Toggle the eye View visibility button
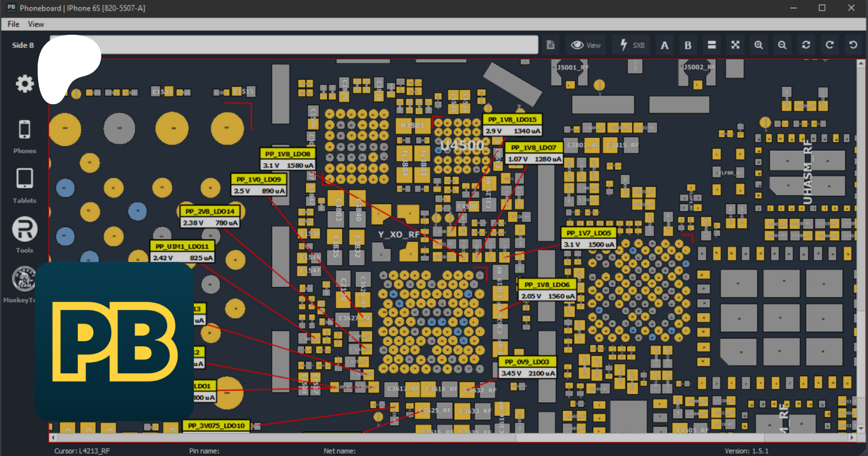Screen dimensions: 868x456 (585, 45)
